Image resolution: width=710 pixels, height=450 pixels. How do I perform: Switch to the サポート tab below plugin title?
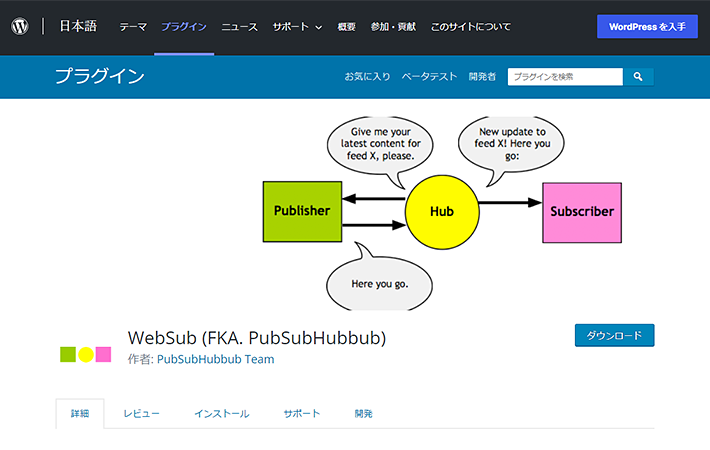pos(302,413)
